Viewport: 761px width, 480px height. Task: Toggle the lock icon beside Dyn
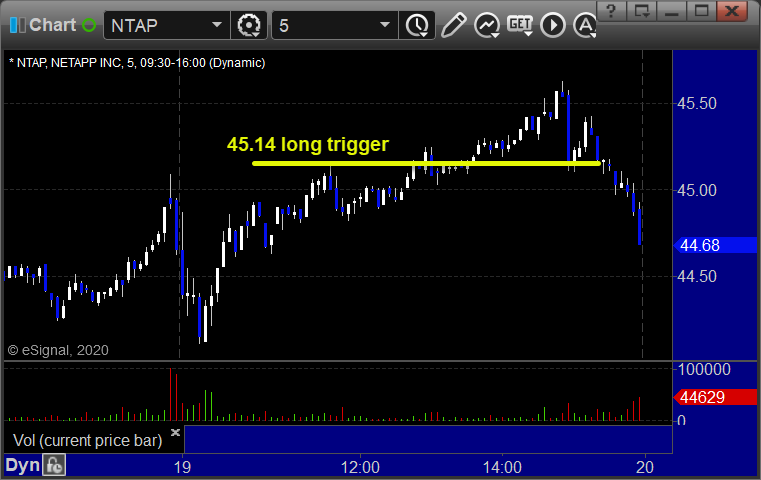(54, 465)
